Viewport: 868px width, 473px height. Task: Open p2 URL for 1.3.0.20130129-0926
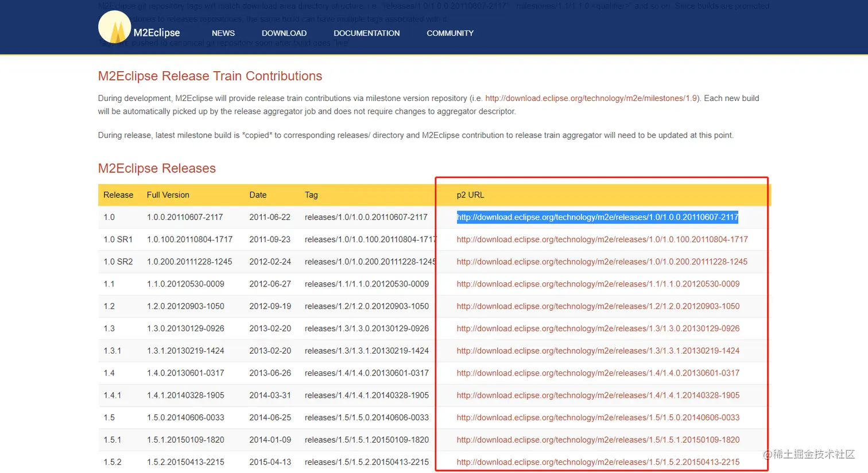pos(598,328)
